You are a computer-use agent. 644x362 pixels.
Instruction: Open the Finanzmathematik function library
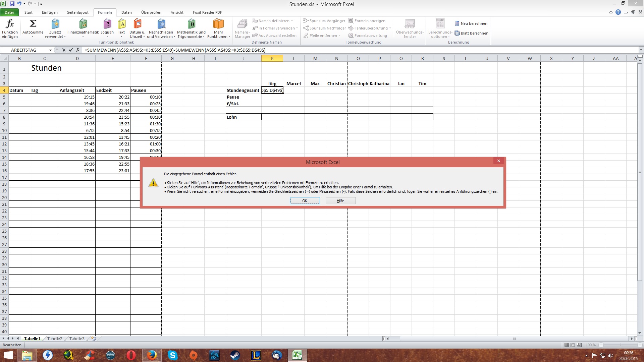click(83, 24)
